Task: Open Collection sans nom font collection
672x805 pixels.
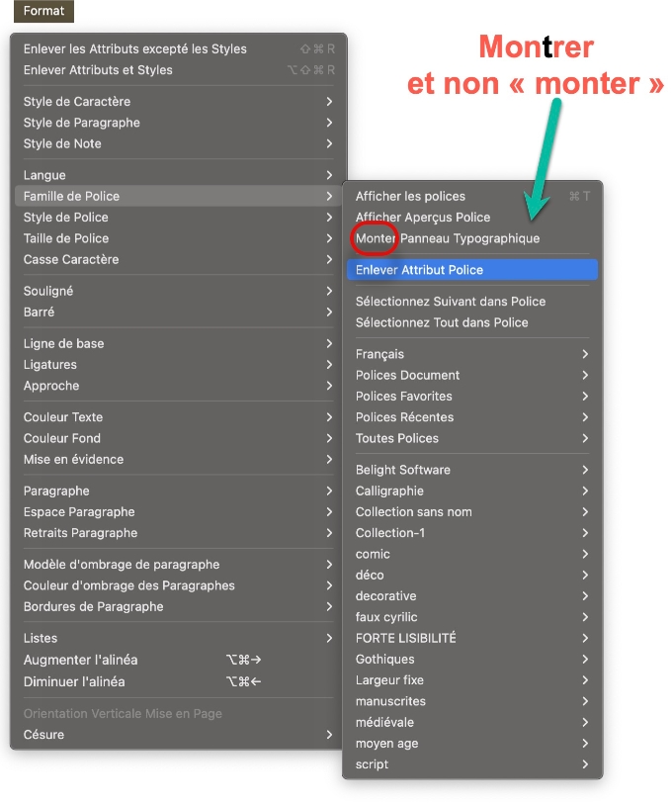Action: coord(472,512)
